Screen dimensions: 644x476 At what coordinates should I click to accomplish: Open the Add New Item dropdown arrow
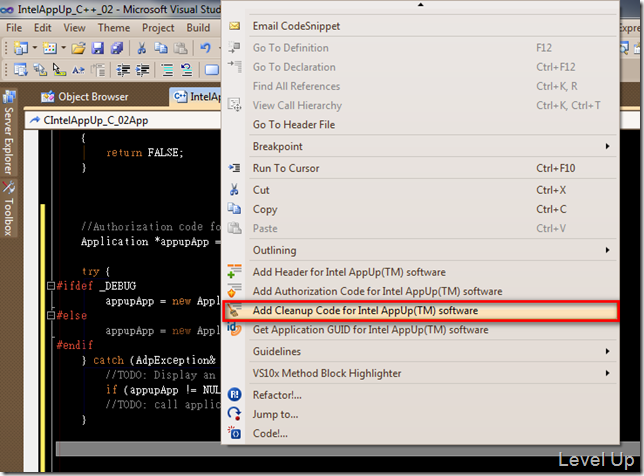pos(64,48)
